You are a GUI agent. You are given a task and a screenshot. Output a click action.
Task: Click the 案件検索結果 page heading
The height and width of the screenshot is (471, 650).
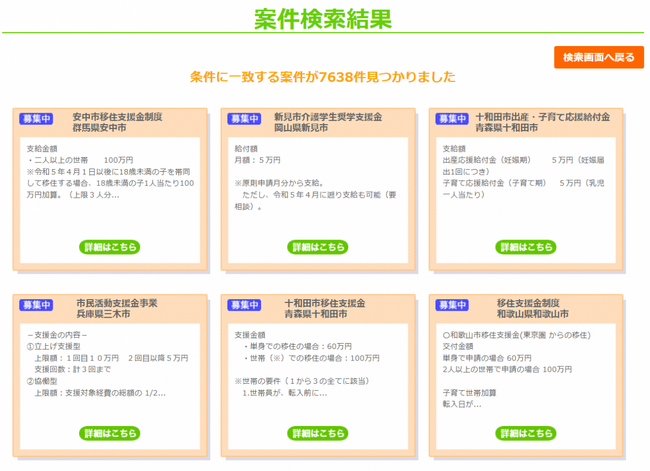[x=323, y=20]
